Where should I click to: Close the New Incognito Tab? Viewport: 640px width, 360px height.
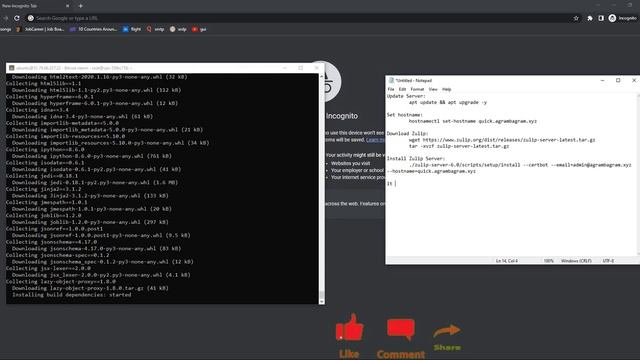point(67,6)
